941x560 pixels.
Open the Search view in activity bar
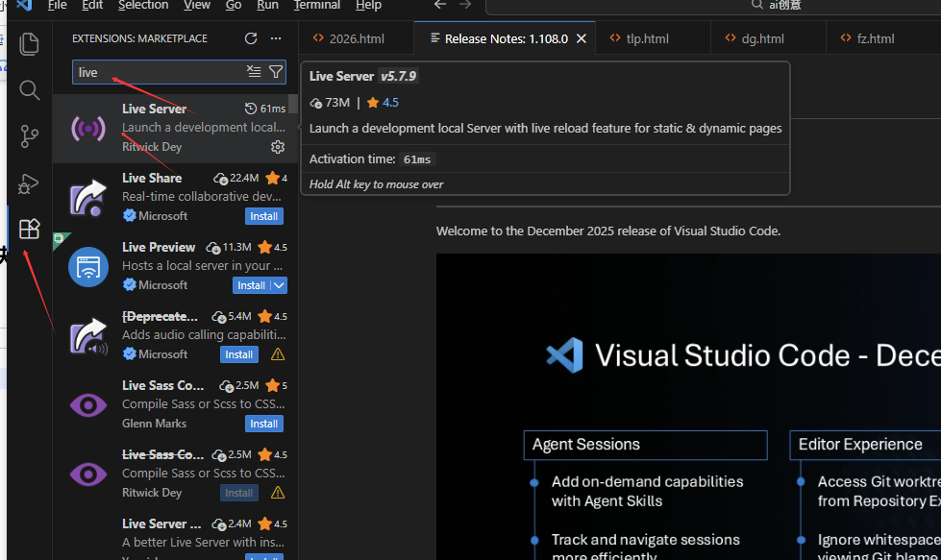coord(30,90)
